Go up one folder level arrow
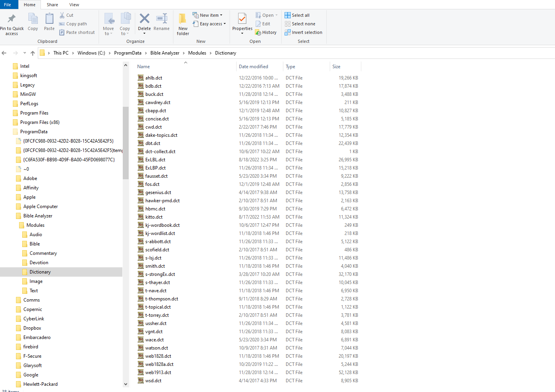Viewport: 555px width, 392px height. (x=33, y=53)
